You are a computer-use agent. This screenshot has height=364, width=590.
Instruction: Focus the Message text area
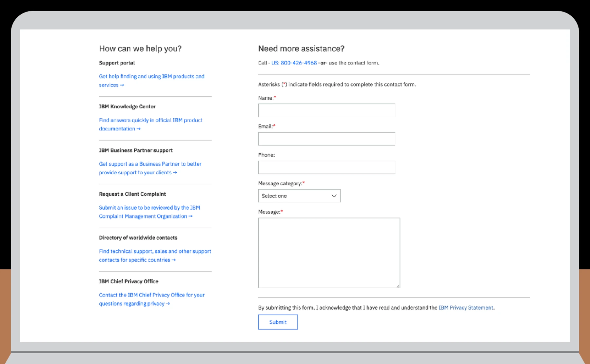[x=329, y=253]
